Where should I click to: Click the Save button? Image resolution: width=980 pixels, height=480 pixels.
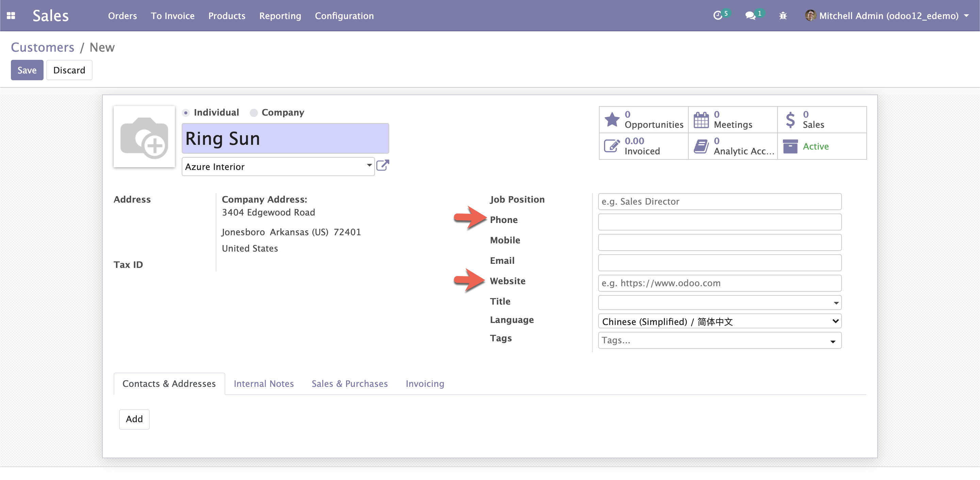coord(26,70)
